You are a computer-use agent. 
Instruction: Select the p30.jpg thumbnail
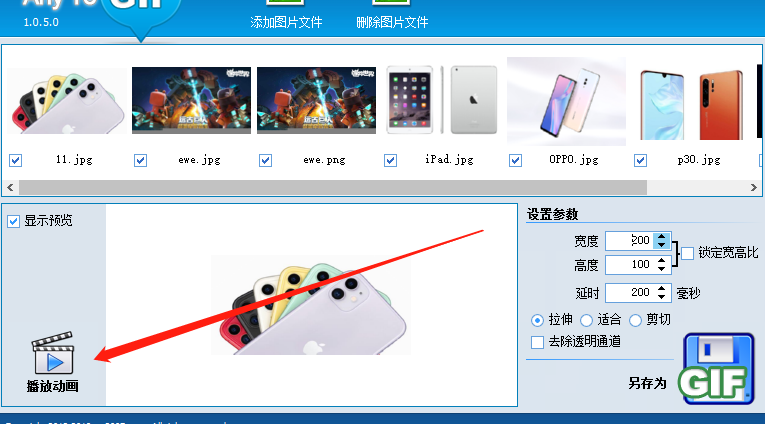pos(691,104)
